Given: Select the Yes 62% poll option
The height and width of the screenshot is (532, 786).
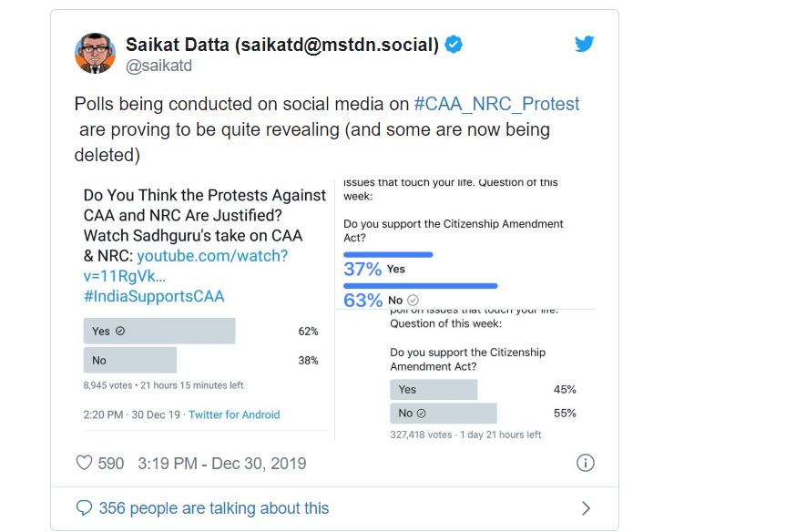Looking at the screenshot, I should coord(159,331).
